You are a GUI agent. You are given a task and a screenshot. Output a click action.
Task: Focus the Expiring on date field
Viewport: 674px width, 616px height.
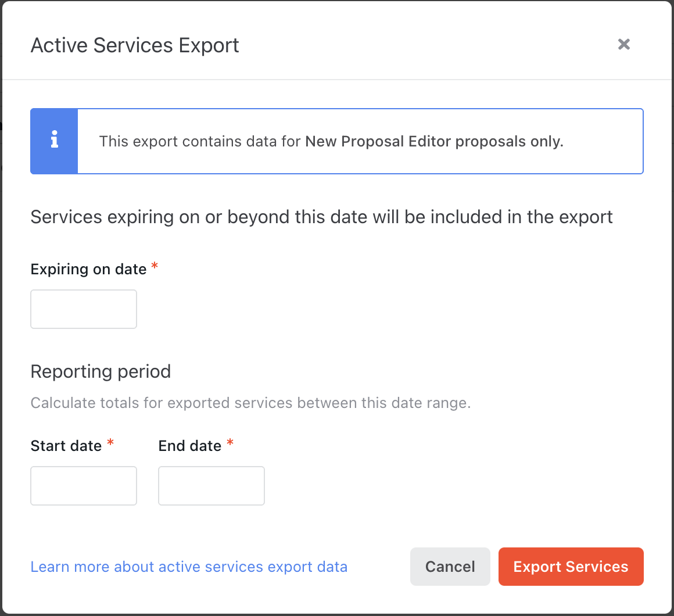[x=84, y=309]
